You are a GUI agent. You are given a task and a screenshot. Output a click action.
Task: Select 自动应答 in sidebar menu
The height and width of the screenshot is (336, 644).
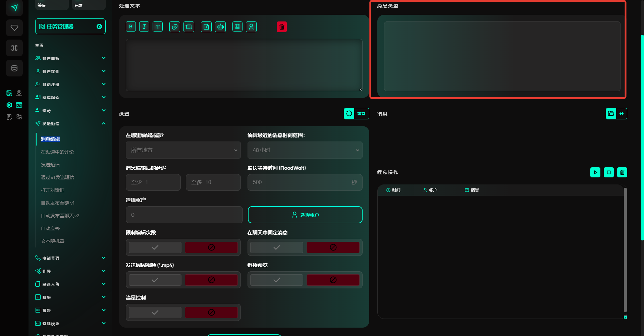(x=50, y=228)
